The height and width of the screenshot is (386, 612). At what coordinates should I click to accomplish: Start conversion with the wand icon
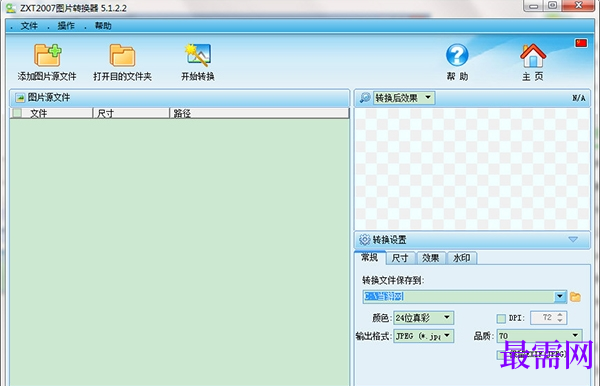pyautogui.click(x=198, y=55)
